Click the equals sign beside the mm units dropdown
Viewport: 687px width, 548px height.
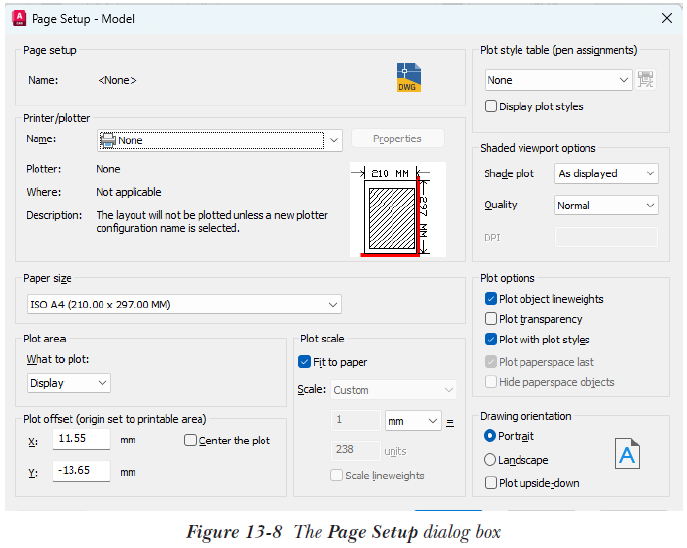click(450, 423)
